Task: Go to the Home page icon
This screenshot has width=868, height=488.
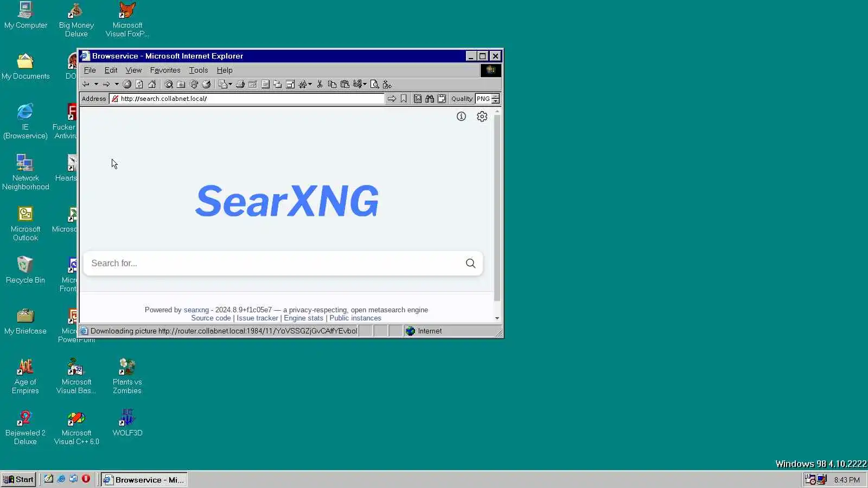Action: [x=152, y=84]
